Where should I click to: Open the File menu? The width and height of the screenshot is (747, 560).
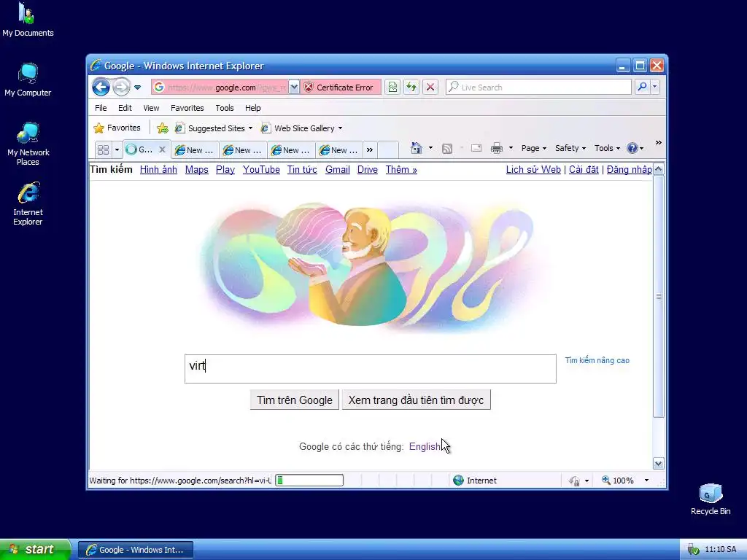101,108
